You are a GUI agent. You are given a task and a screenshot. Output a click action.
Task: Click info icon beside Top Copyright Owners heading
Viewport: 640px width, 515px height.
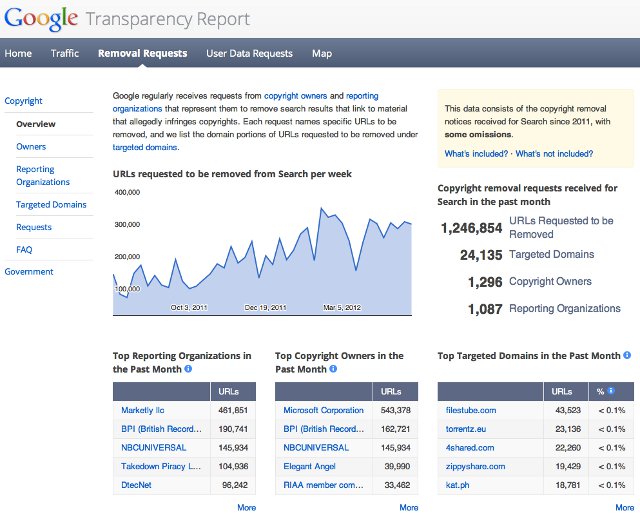click(x=334, y=370)
